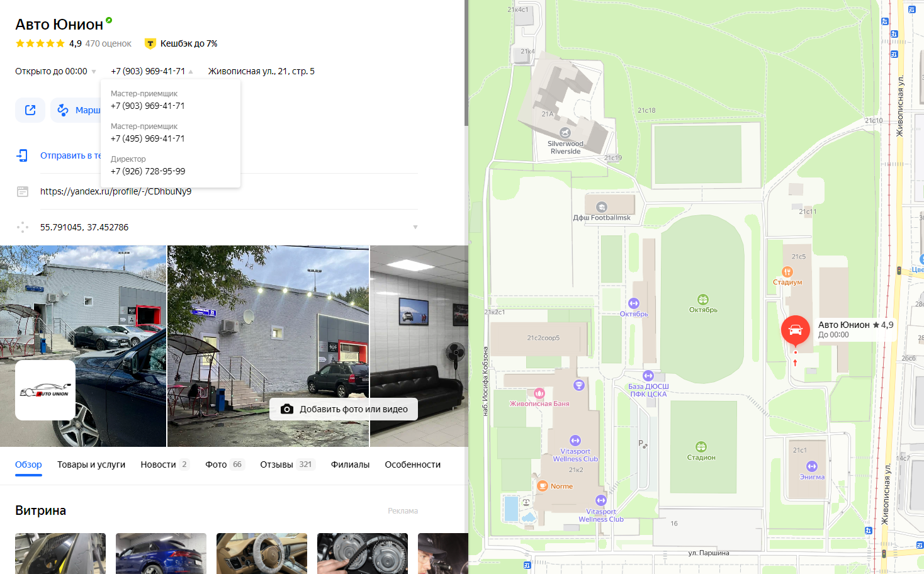Viewport: 924px width, 574px height.
Task: Click the share icon button
Action: click(x=30, y=110)
